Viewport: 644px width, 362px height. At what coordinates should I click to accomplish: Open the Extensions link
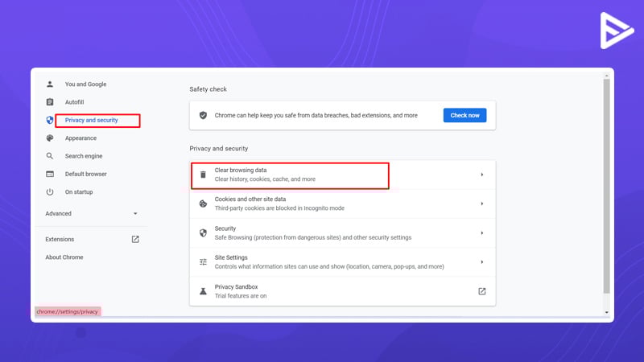[60, 239]
